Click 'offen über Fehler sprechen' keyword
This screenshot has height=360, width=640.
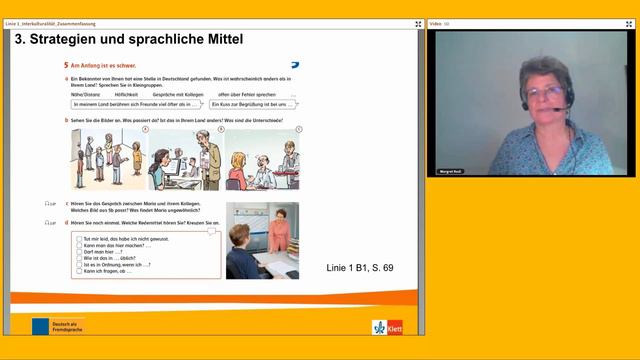coord(247,95)
